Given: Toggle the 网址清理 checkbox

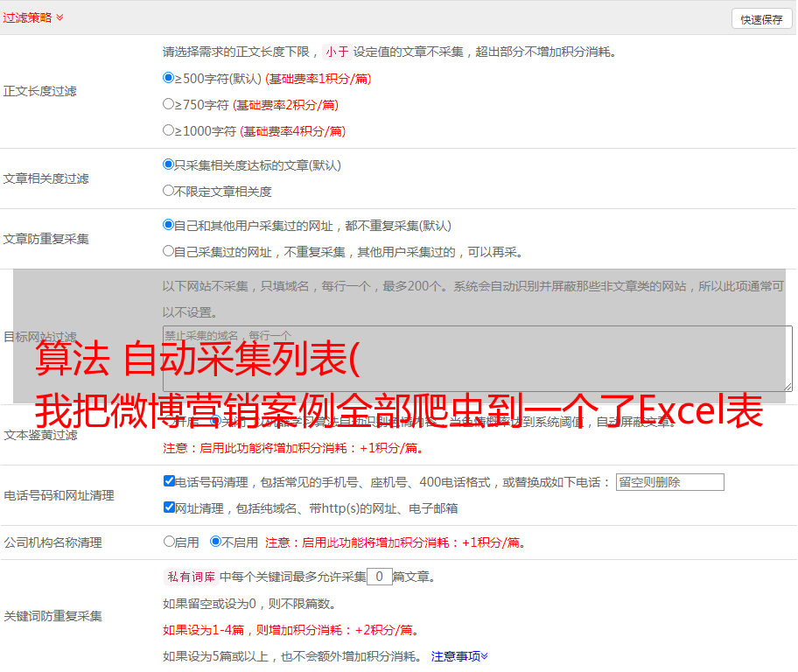Looking at the screenshot, I should [169, 507].
